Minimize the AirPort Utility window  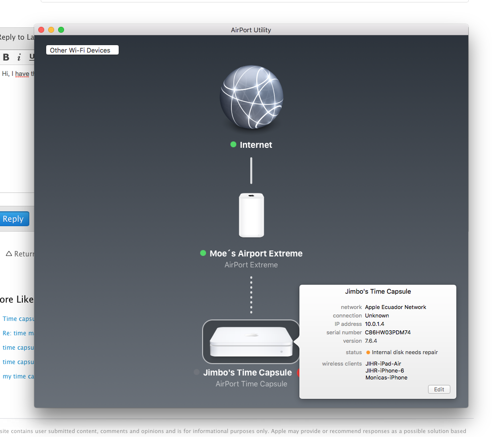(51, 30)
